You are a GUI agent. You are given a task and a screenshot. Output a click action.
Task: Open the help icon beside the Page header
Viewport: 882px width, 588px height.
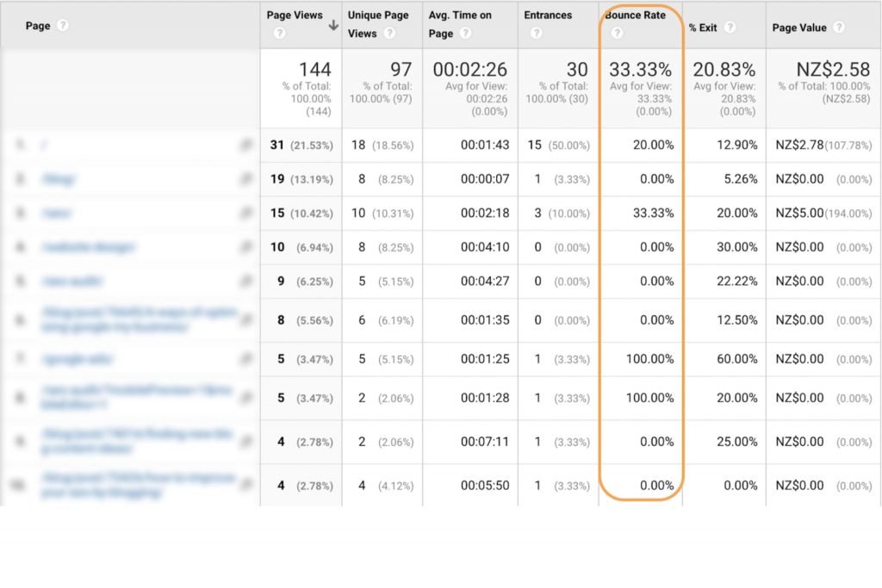tap(63, 25)
